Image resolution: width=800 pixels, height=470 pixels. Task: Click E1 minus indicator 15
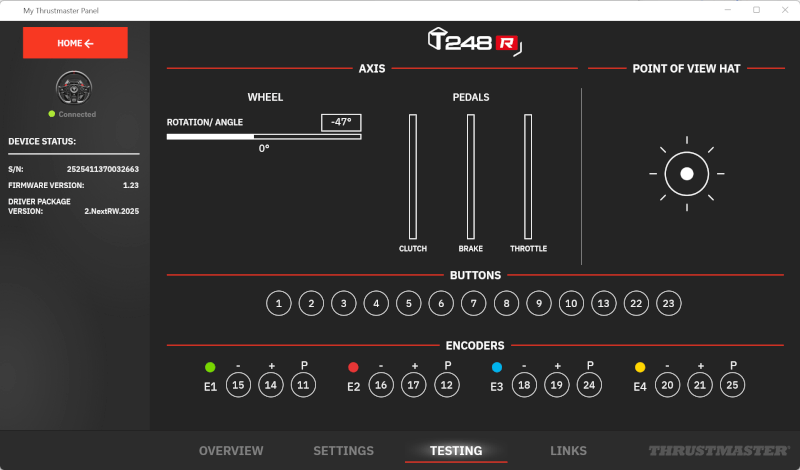click(238, 385)
